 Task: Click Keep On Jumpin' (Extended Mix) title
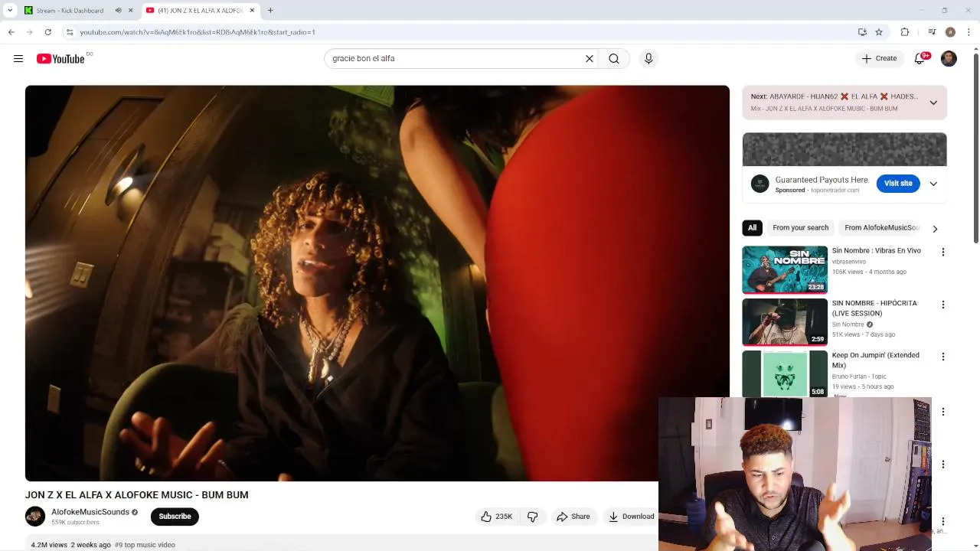pos(875,360)
